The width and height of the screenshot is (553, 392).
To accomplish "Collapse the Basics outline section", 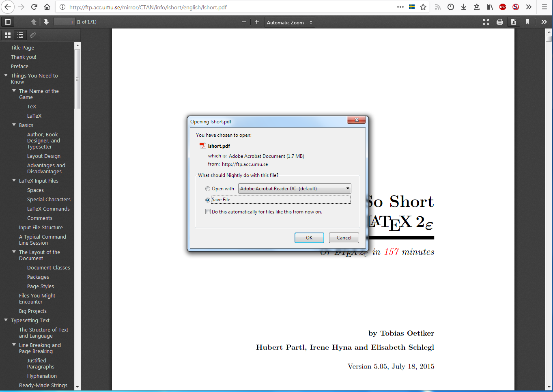I will coord(14,125).
